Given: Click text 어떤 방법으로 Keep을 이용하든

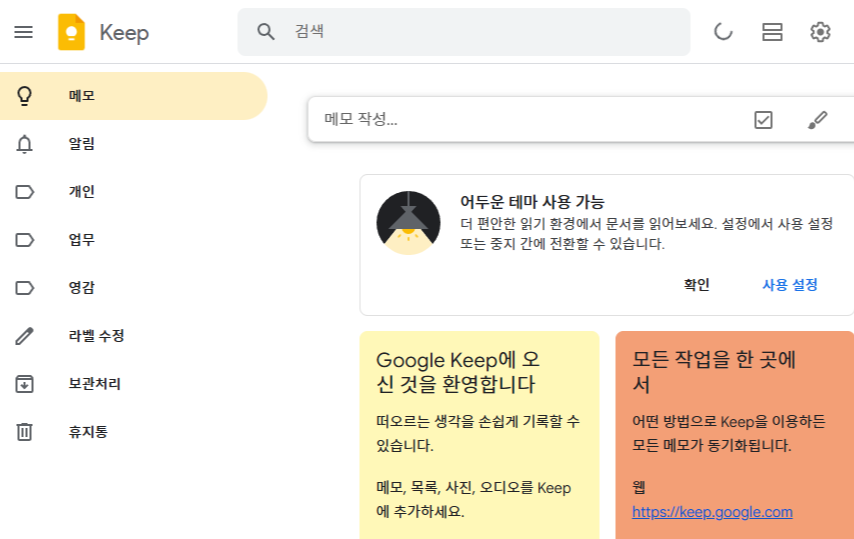Looking at the screenshot, I should [728, 421].
